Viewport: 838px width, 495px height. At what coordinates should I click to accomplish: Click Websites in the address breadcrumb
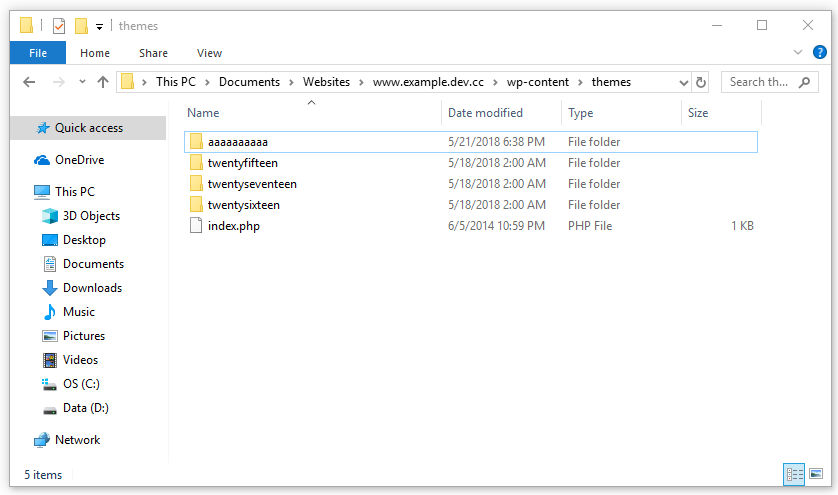point(326,82)
